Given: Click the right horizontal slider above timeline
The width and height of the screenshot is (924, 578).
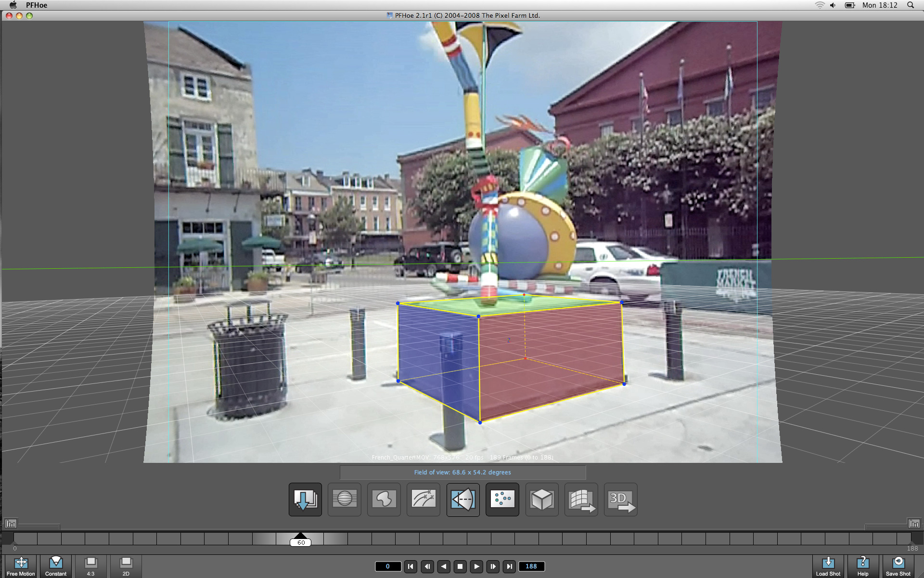Looking at the screenshot, I should tap(885, 526).
